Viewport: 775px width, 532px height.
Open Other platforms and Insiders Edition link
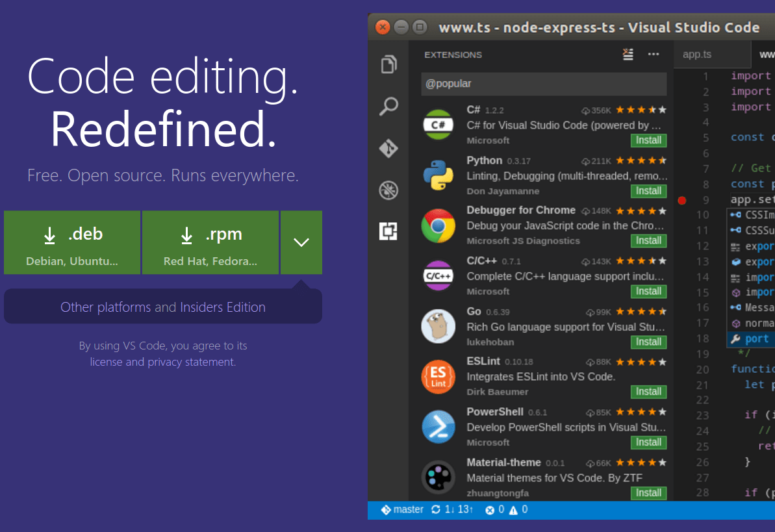[x=163, y=307]
